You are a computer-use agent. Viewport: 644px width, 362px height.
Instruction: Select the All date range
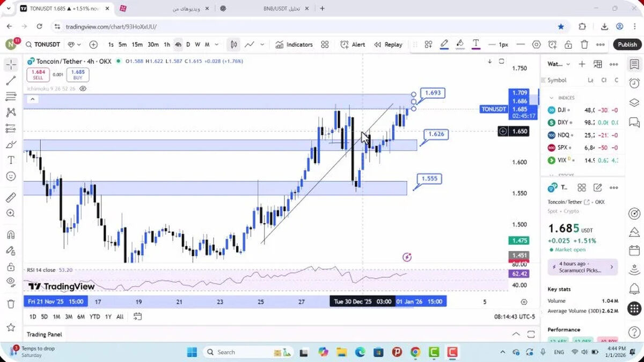(x=120, y=316)
